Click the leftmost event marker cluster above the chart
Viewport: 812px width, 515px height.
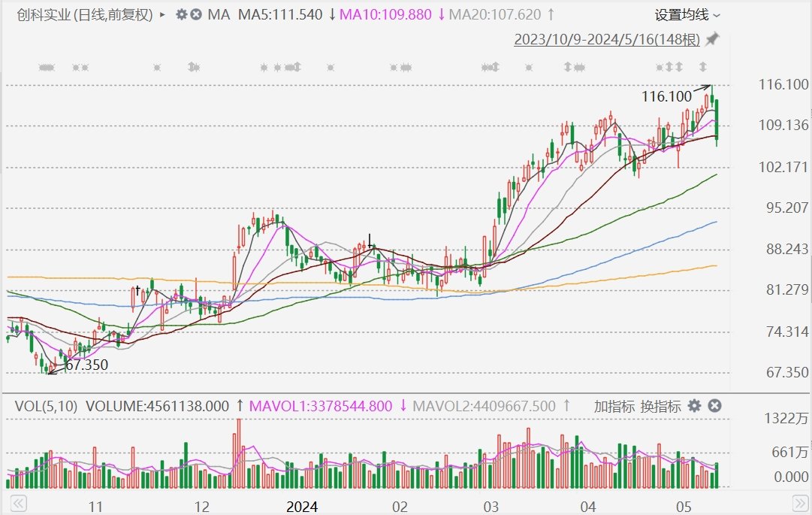click(47, 68)
